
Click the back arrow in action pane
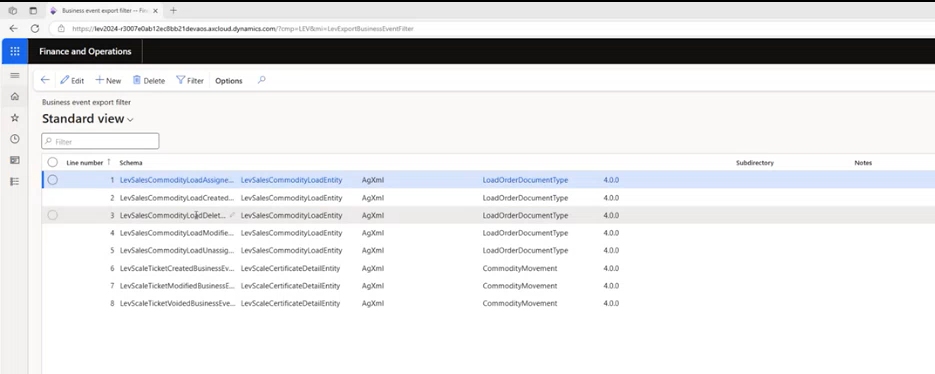tap(45, 80)
